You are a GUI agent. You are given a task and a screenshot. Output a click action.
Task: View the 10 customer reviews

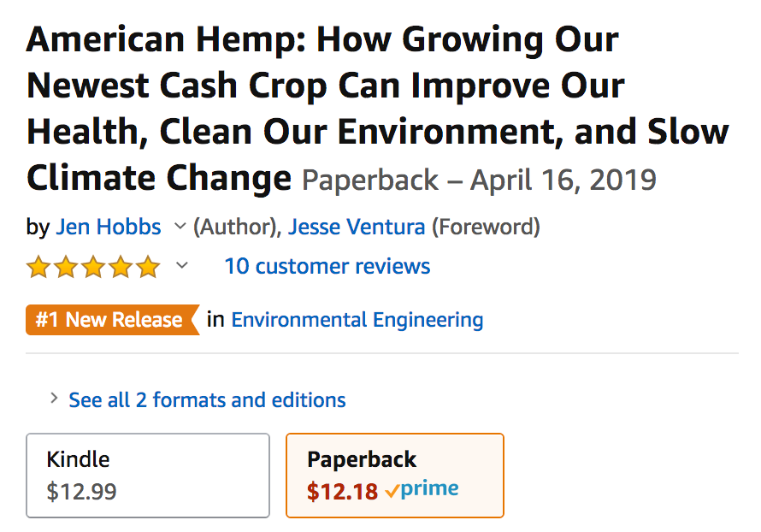(327, 266)
